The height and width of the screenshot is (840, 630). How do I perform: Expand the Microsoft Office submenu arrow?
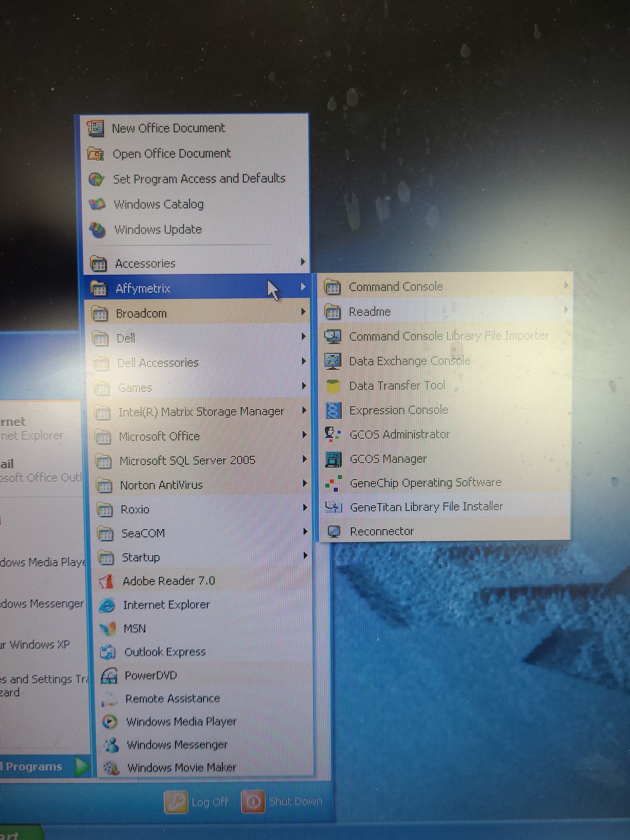305,435
